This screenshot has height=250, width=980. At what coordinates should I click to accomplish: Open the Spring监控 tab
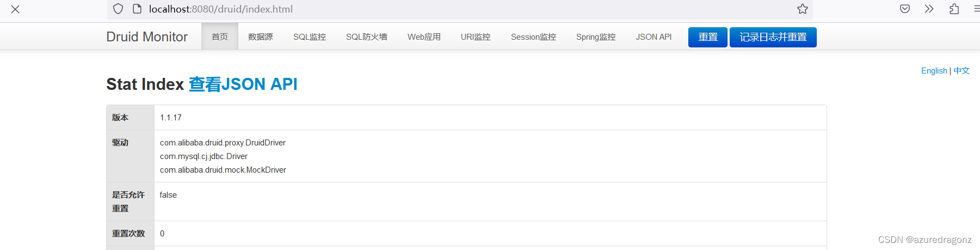[596, 36]
